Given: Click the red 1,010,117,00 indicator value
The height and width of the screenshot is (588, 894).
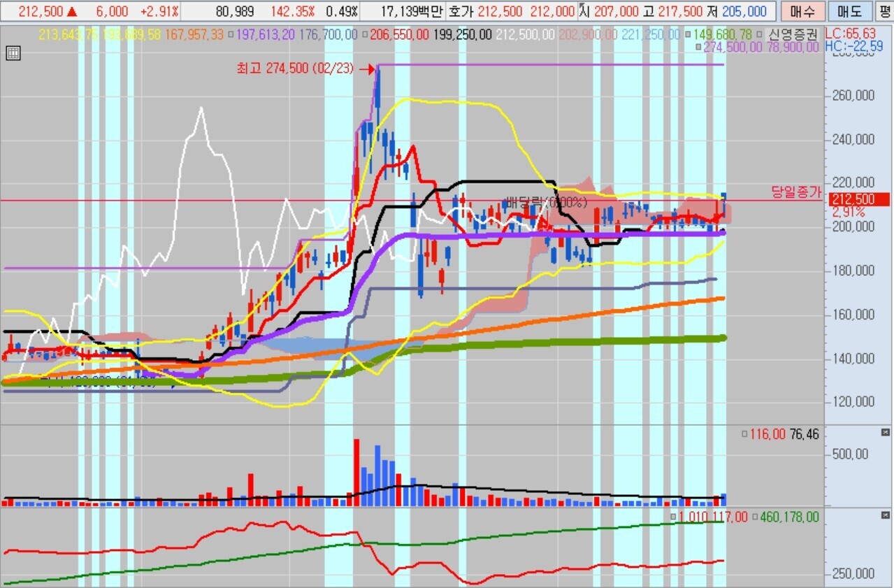Looking at the screenshot, I should (x=713, y=517).
